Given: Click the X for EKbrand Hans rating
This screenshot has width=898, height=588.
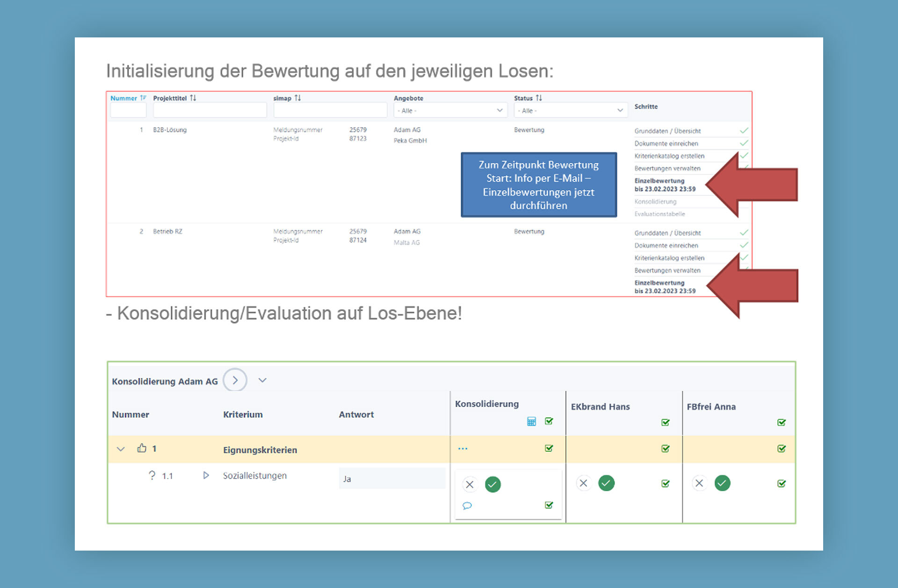Looking at the screenshot, I should click(x=583, y=483).
